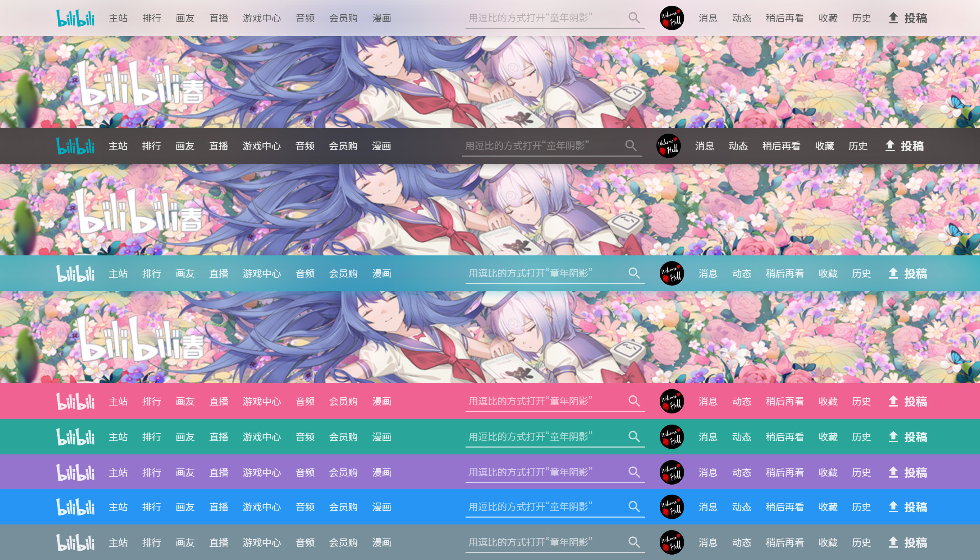Click the search icon in the bottom gray-blue bar
Viewport: 980px width, 560px height.
[634, 542]
